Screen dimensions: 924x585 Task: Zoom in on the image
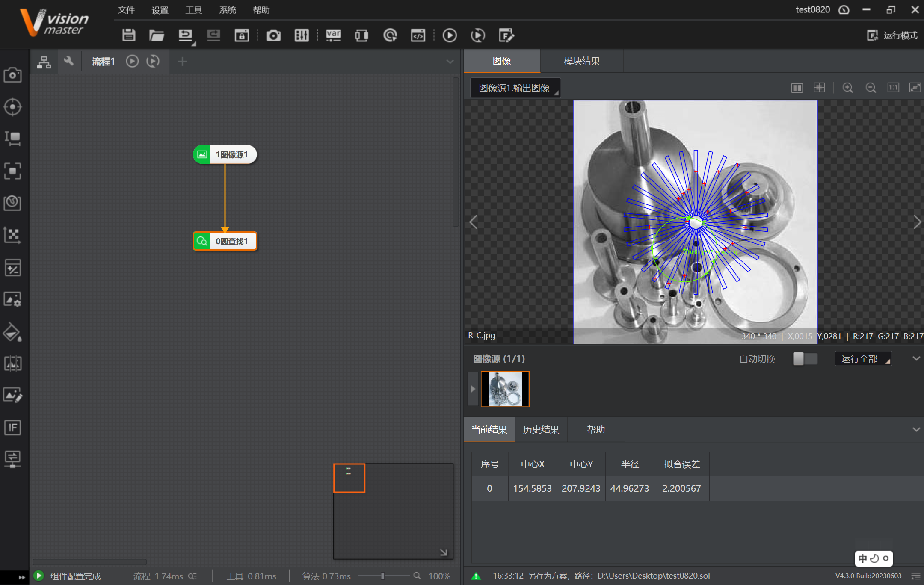coord(847,88)
